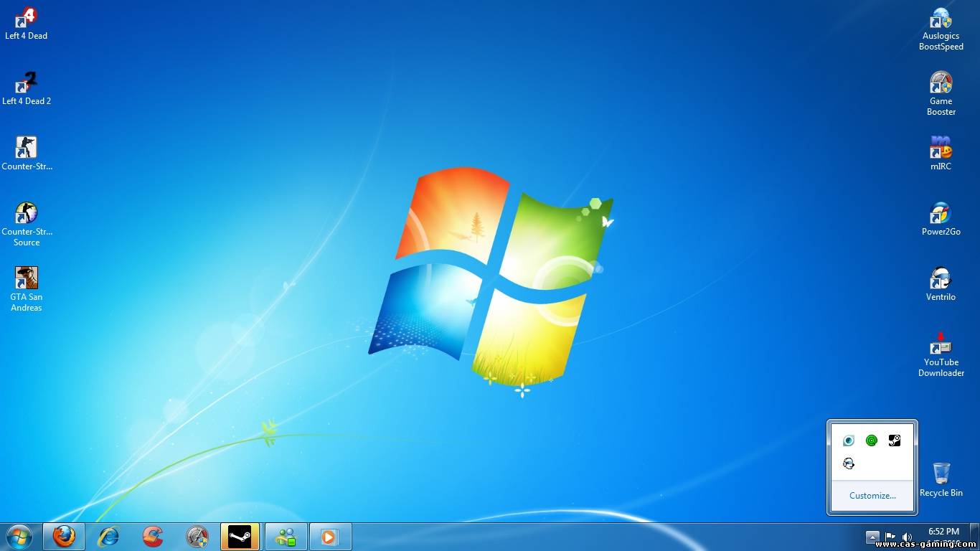Click the green spiral icon in tray popup

click(872, 441)
